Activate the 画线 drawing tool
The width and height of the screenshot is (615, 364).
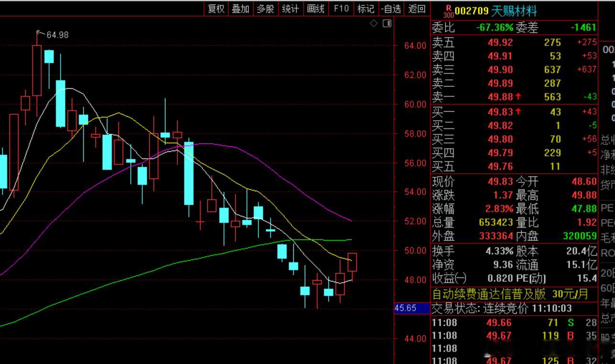[x=315, y=9]
